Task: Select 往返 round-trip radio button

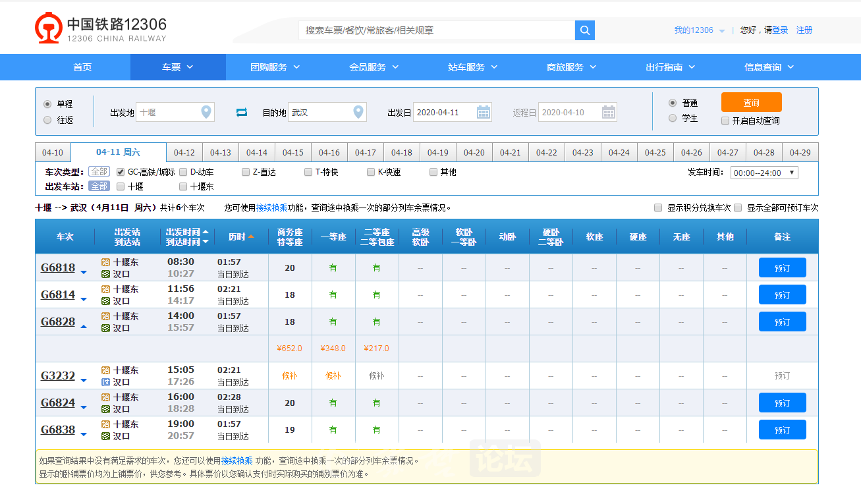Action: tap(47, 120)
